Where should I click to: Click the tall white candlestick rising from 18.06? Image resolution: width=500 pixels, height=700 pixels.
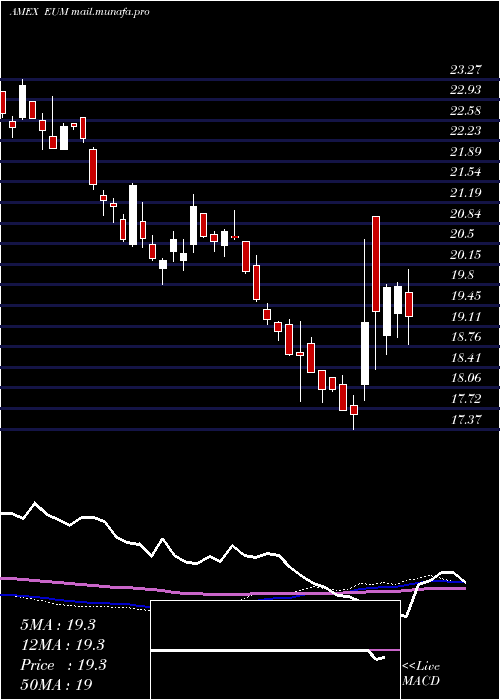[x=365, y=353]
